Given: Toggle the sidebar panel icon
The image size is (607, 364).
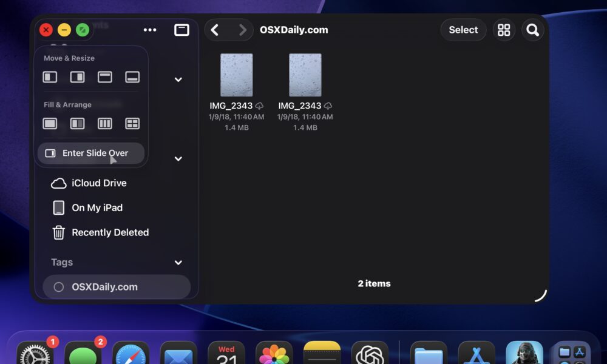Looking at the screenshot, I should (181, 30).
